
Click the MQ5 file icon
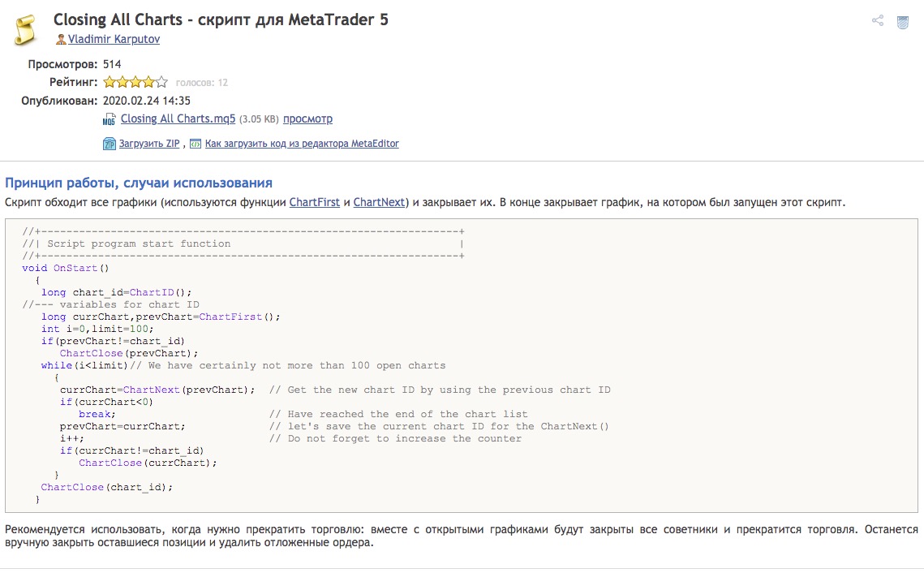(x=109, y=119)
